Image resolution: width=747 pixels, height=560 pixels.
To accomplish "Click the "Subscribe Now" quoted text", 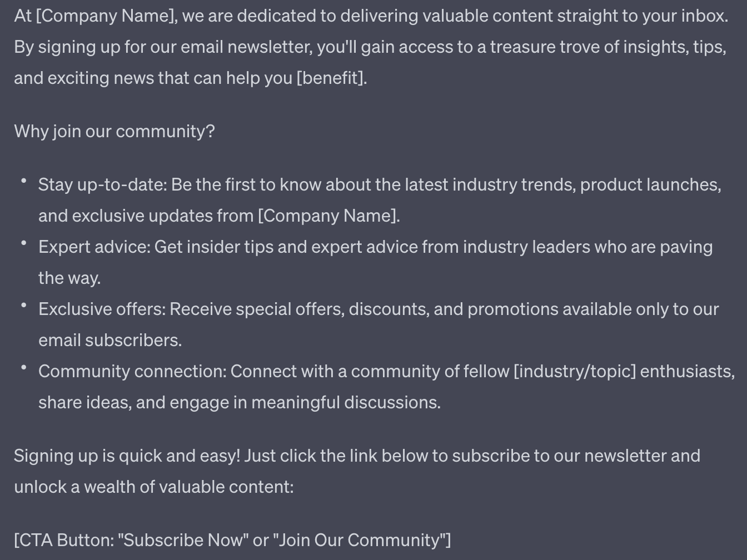I will coord(183,540).
